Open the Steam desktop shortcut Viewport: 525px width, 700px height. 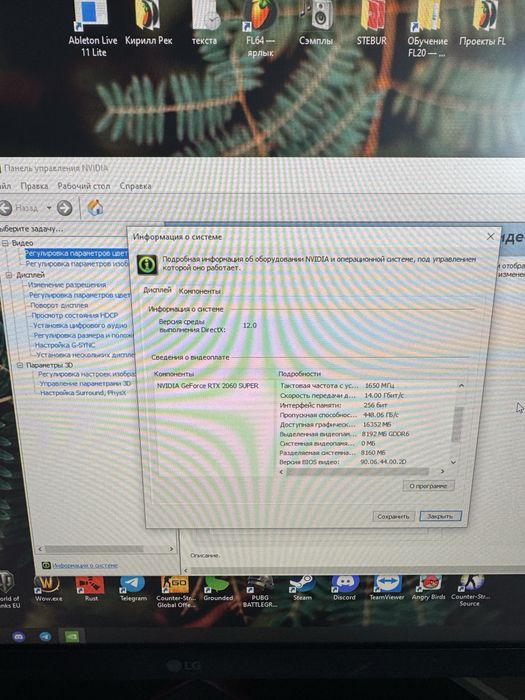click(x=302, y=589)
